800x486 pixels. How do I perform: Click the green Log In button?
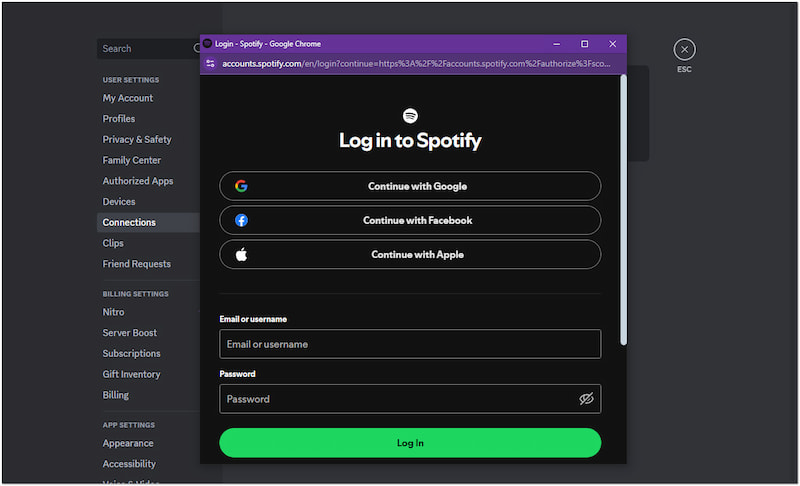tap(410, 443)
